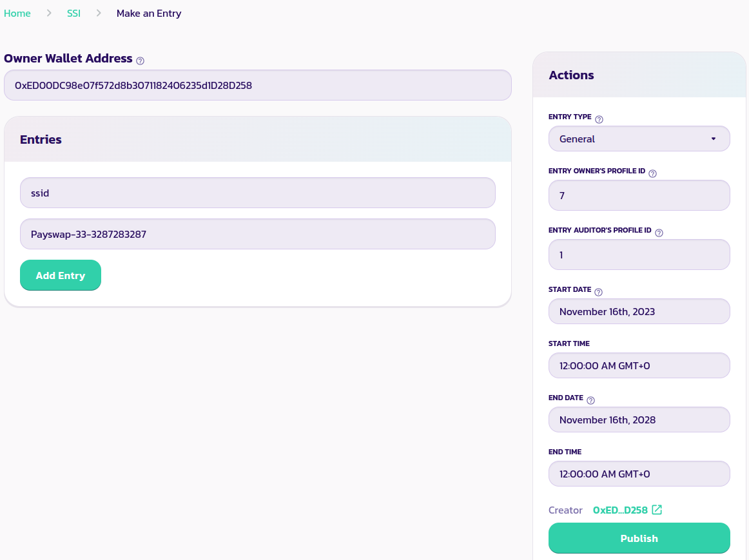
Task: Navigate to SSI breadcrumb
Action: (73, 13)
